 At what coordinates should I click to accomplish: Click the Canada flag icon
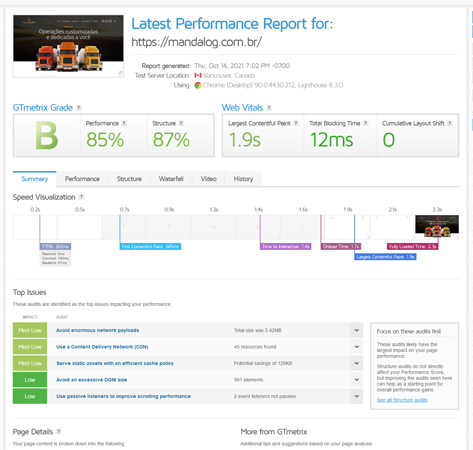pos(198,76)
